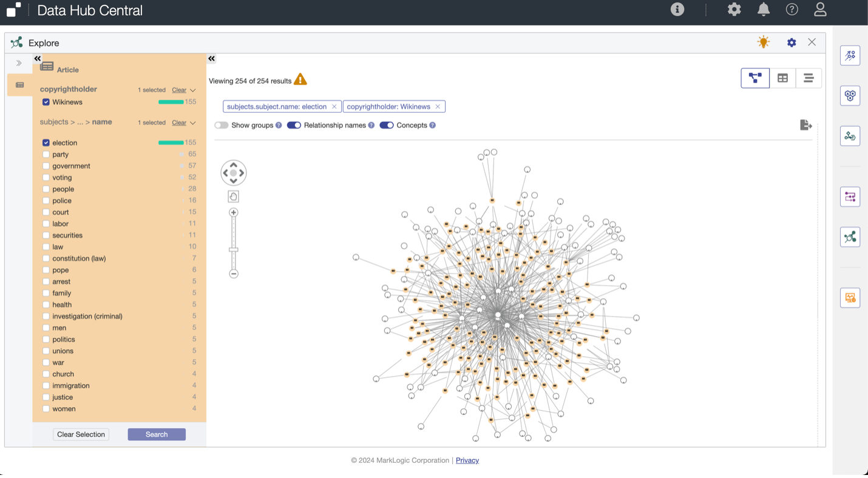Uncheck the Wikinews copyrightholder checkbox
The width and height of the screenshot is (868, 478).
pos(46,103)
